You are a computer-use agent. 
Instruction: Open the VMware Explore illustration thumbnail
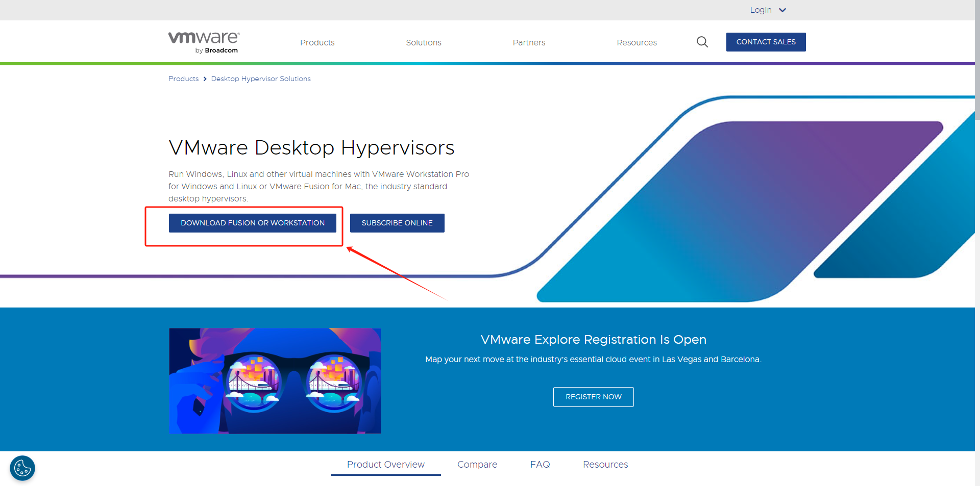(x=275, y=381)
